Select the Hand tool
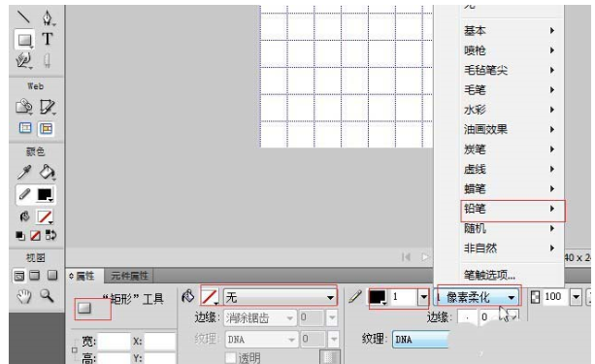 24,296
